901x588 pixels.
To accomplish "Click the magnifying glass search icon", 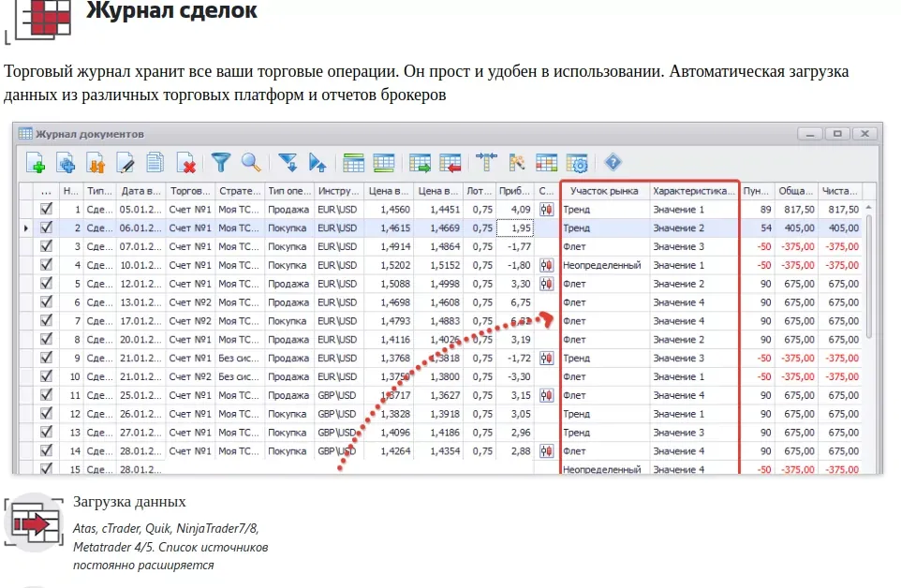I will (x=251, y=163).
